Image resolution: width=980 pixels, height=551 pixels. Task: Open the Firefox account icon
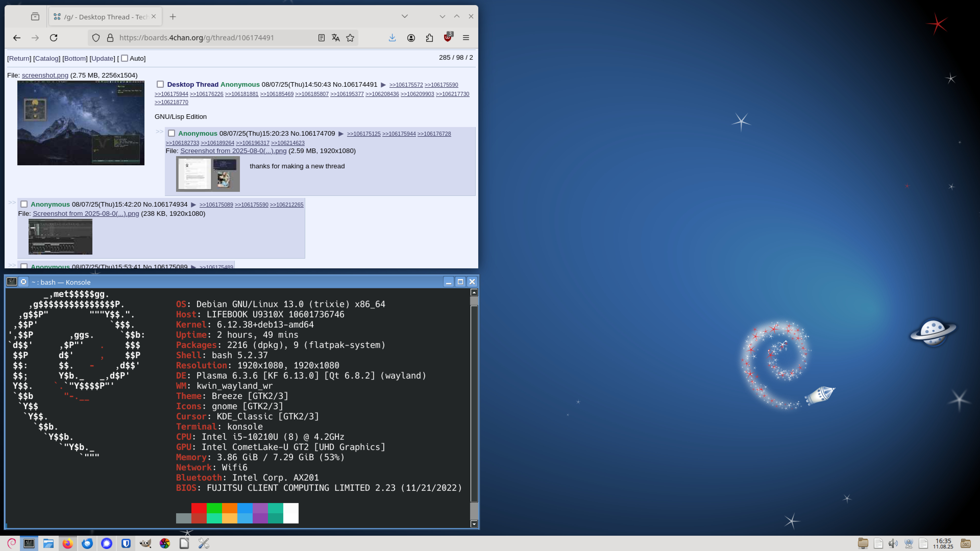point(411,38)
